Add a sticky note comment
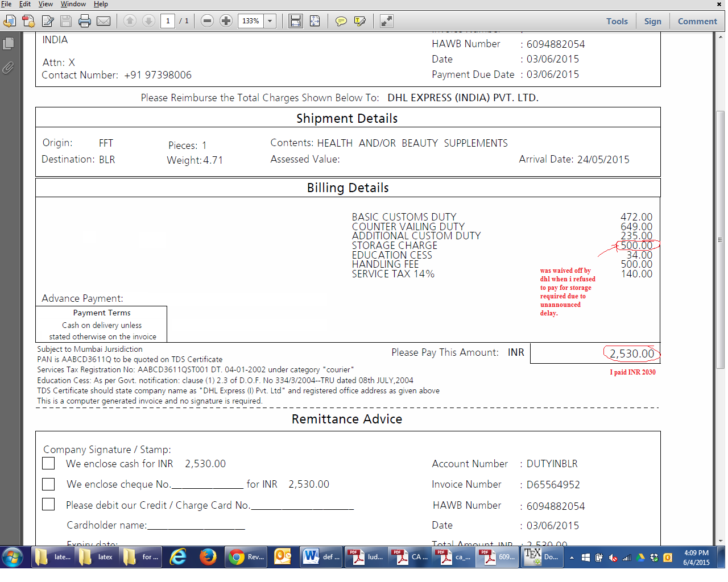The image size is (728, 582). (x=341, y=22)
